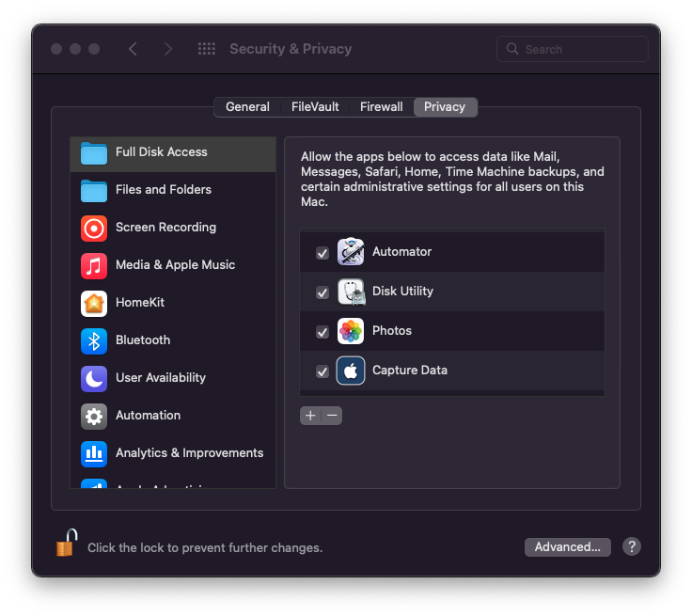The width and height of the screenshot is (692, 616).
Task: Select the Capture Data name in app list
Action: coord(410,370)
